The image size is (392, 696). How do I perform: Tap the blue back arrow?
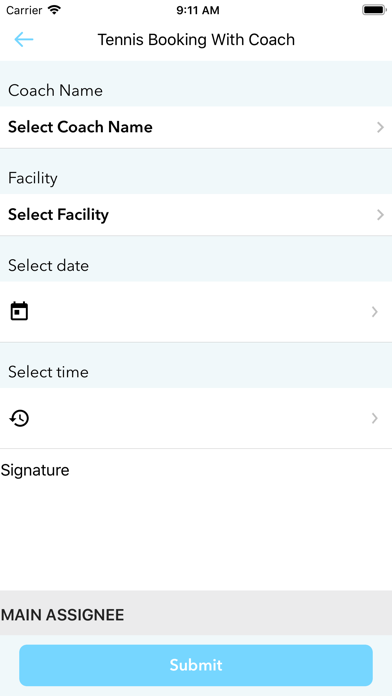pyautogui.click(x=24, y=40)
